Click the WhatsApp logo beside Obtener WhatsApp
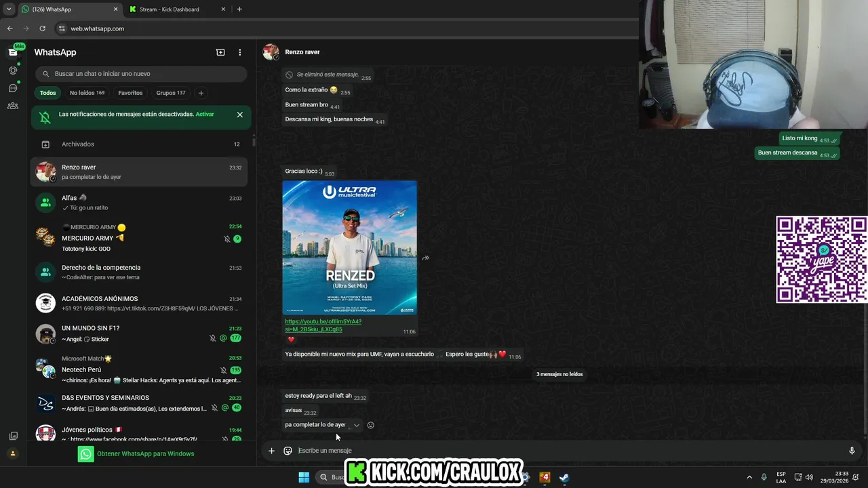Viewport: 868px width, 488px height. (x=85, y=454)
